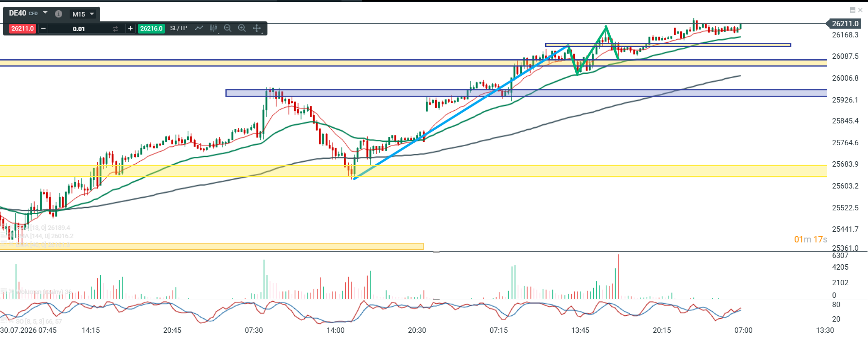The height and width of the screenshot is (343, 868).
Task: Click the 14:00 time axis label
Action: pyautogui.click(x=336, y=330)
